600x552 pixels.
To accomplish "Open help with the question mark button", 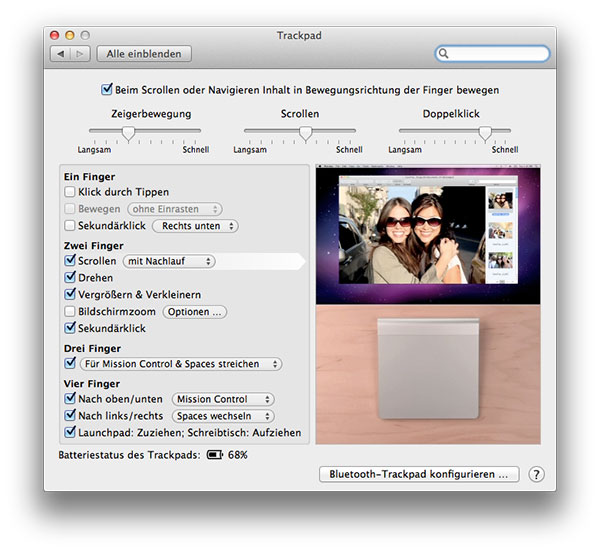I will 536,474.
